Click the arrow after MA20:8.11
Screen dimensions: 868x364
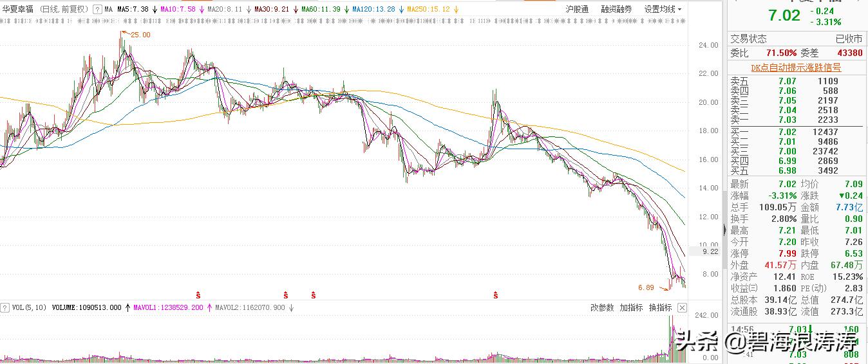pyautogui.click(x=249, y=10)
